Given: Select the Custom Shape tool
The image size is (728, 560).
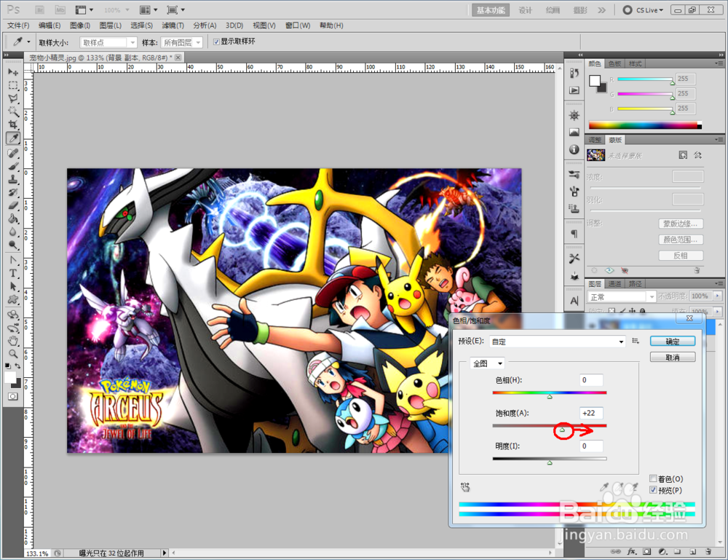Looking at the screenshot, I should 13,299.
